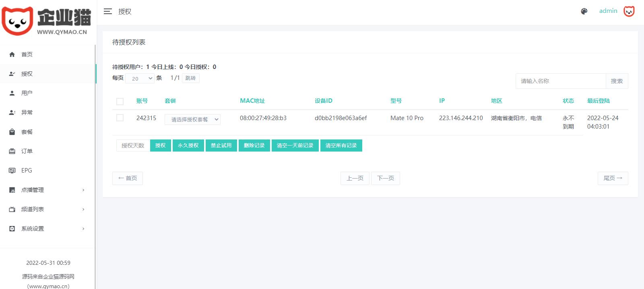Click device ID d0bb2198e063a6ef
This screenshot has height=289, width=644.
[x=341, y=118]
